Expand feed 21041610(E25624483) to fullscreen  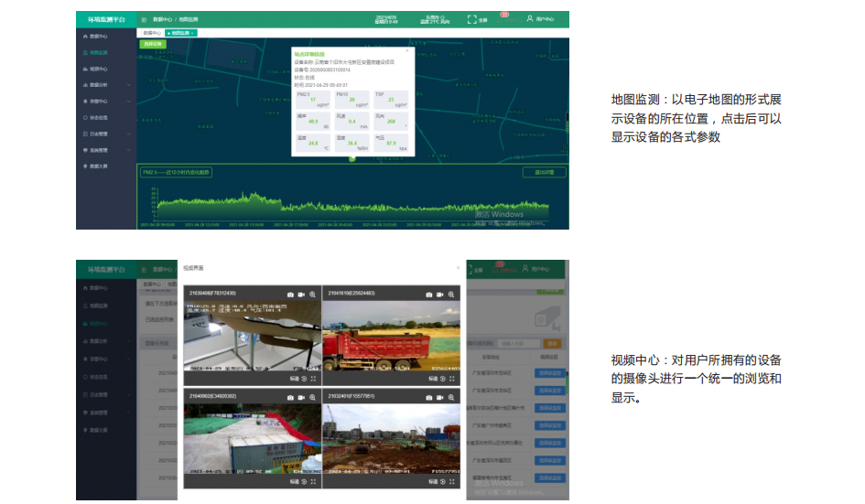click(452, 379)
